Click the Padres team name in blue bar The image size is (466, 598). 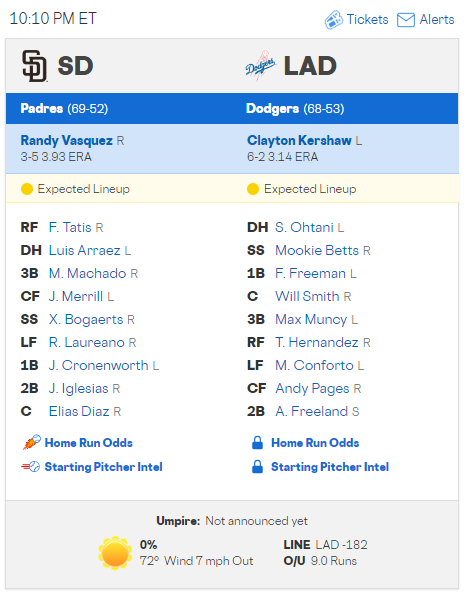click(42, 109)
